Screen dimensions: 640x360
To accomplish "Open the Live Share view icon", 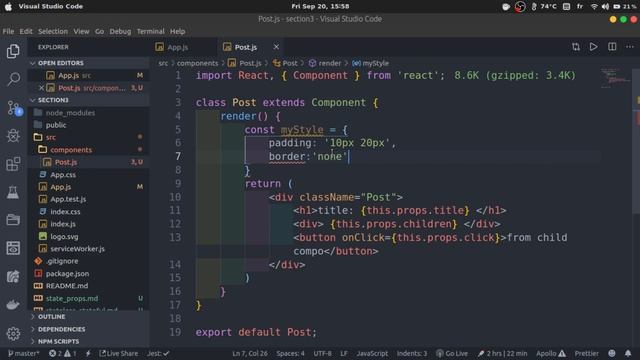I will (13, 276).
